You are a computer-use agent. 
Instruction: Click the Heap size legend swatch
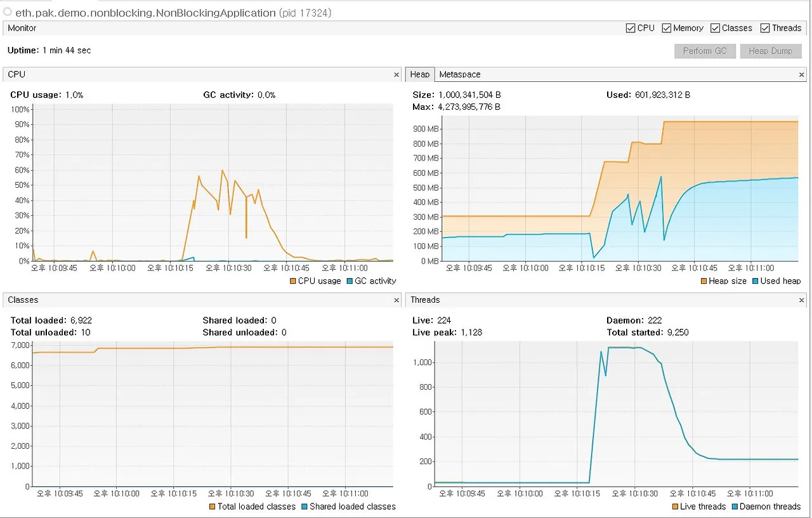pyautogui.click(x=704, y=281)
